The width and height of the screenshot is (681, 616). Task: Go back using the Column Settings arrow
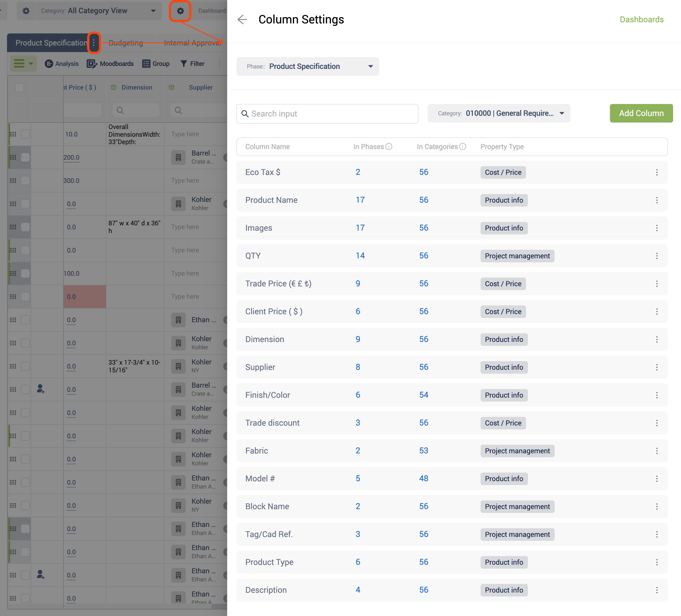242,19
